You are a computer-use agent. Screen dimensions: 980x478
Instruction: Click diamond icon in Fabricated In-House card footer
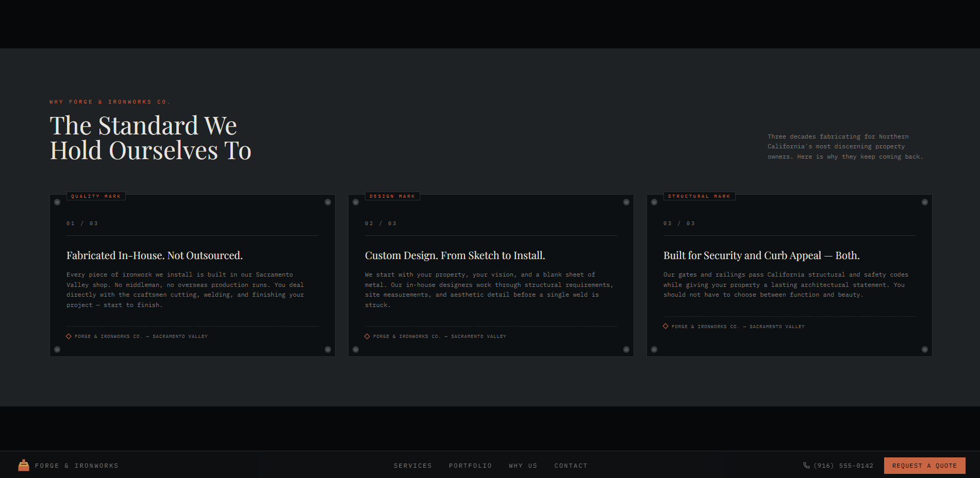69,336
